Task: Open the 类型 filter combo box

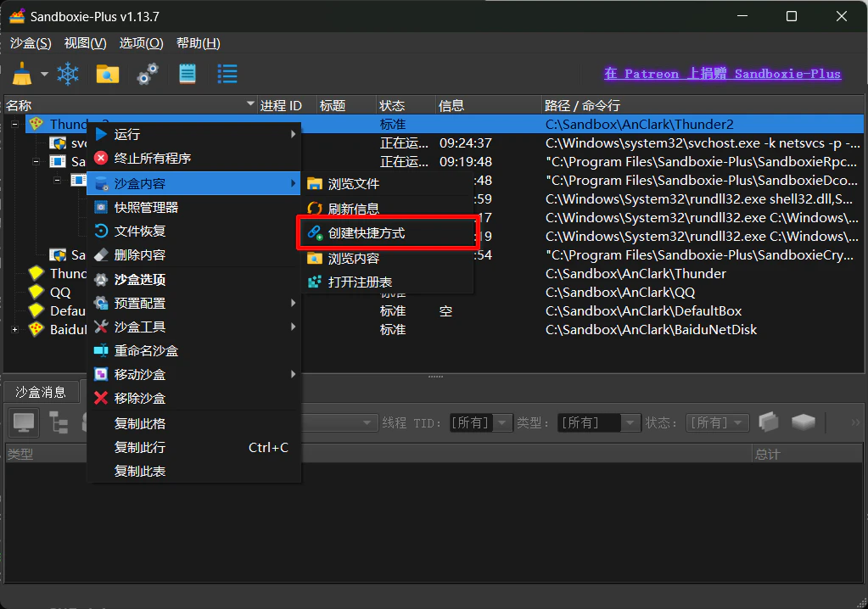Action: click(598, 423)
